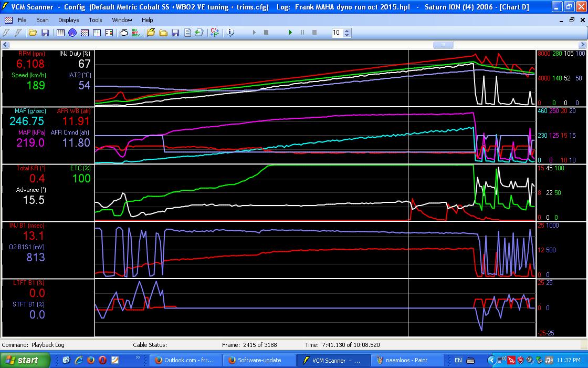Open the histogram display dotted grid icon
Screen dimensions: 588x368
click(97, 33)
